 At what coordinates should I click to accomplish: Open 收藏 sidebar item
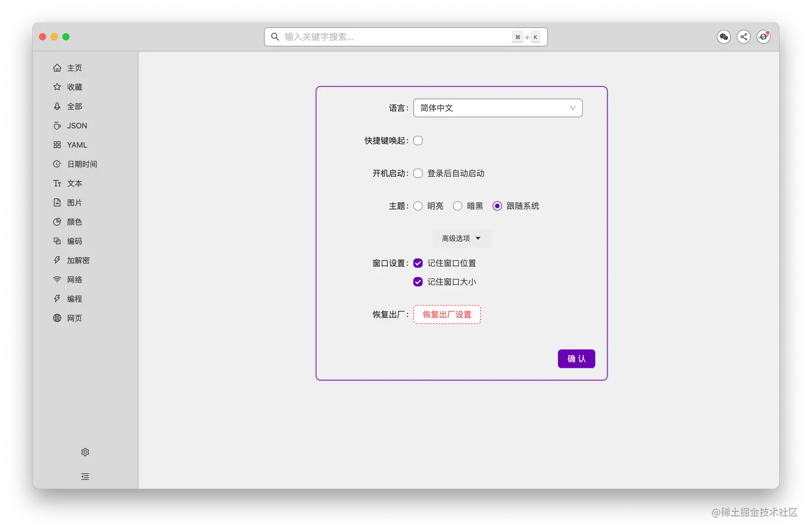[x=75, y=87]
